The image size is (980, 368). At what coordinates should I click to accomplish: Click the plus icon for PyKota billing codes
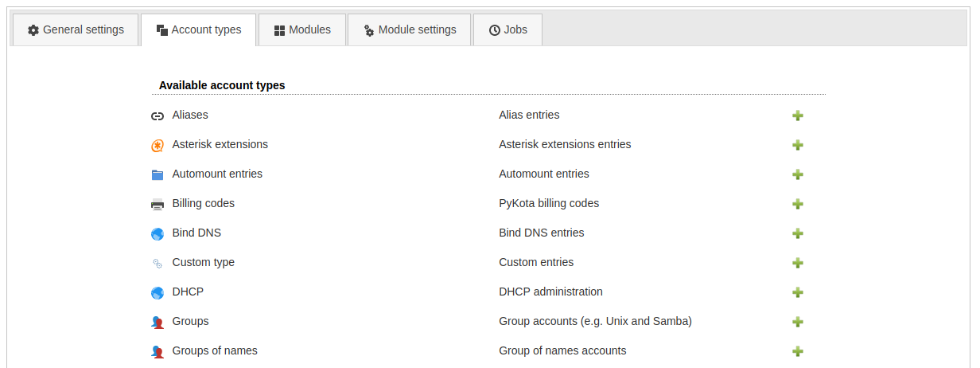(798, 204)
